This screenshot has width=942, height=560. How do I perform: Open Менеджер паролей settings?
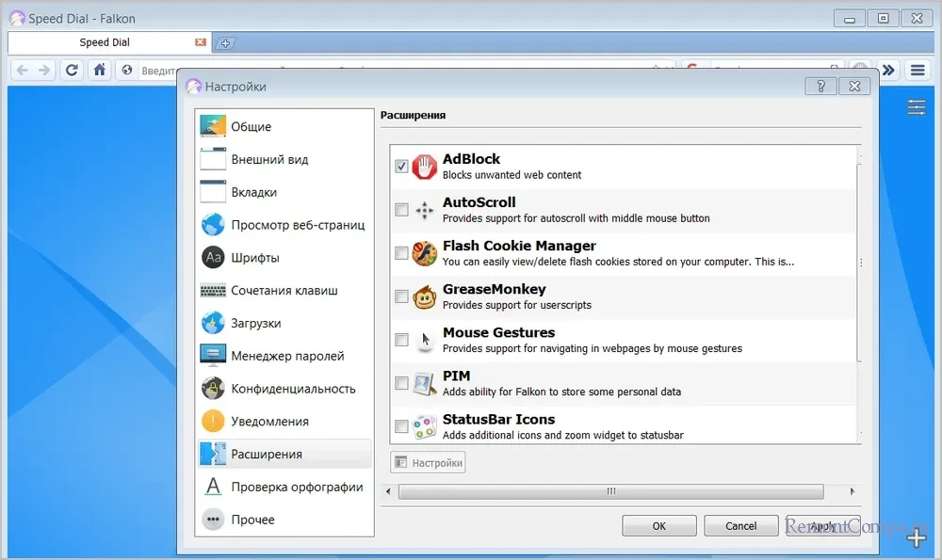pos(284,356)
